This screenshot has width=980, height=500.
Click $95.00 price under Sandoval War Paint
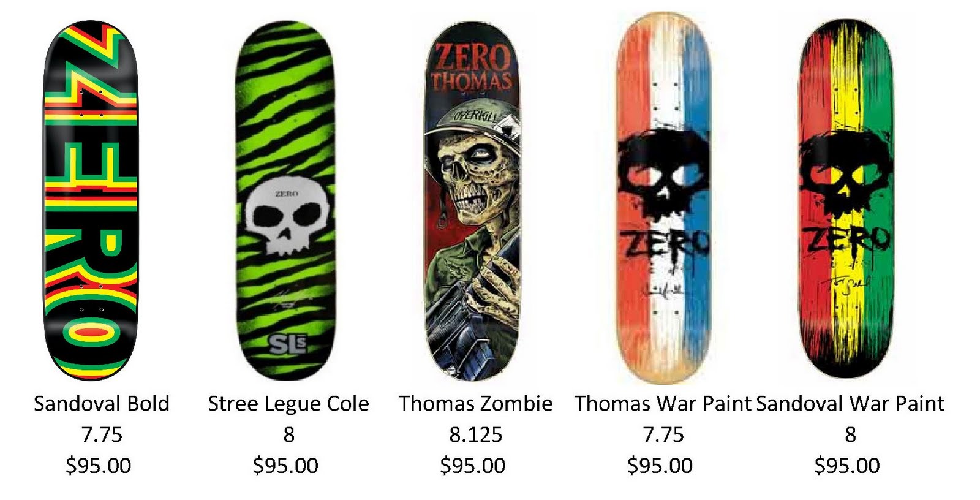coord(847,466)
